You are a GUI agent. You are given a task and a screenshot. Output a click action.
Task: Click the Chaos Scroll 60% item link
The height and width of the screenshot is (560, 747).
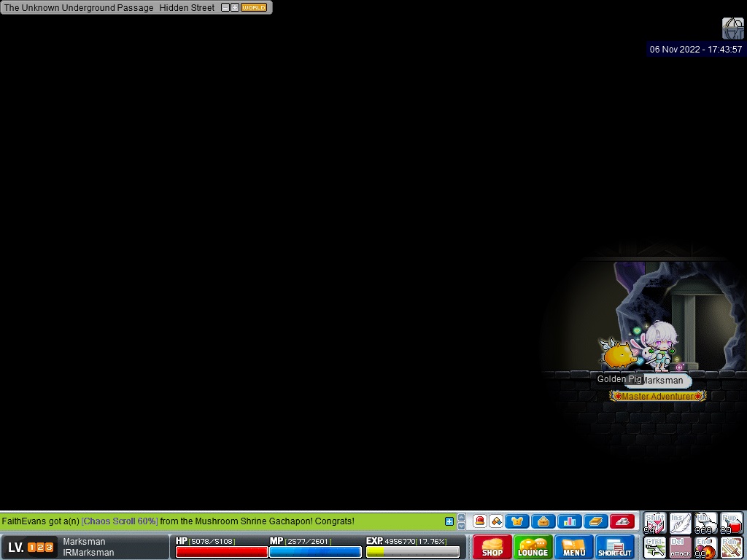(120, 521)
